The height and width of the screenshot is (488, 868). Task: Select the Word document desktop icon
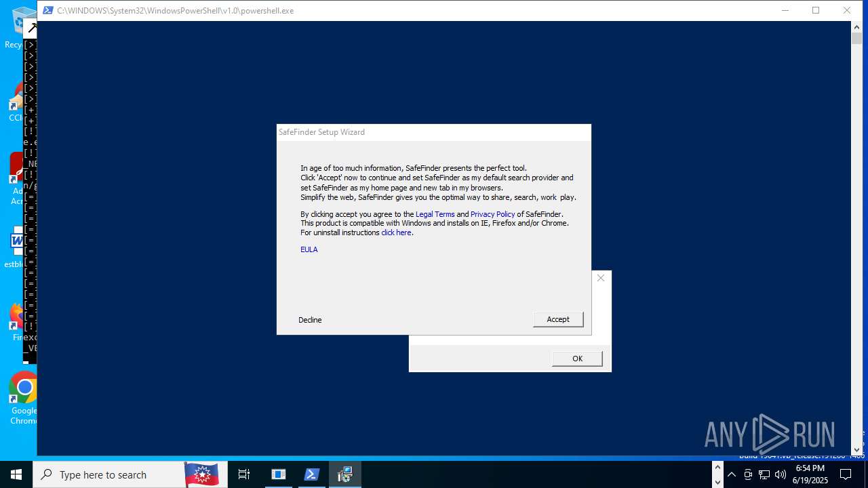[20, 247]
